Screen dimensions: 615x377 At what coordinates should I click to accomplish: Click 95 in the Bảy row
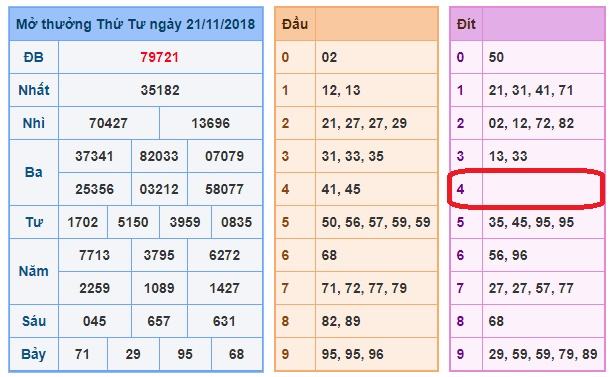pos(185,354)
